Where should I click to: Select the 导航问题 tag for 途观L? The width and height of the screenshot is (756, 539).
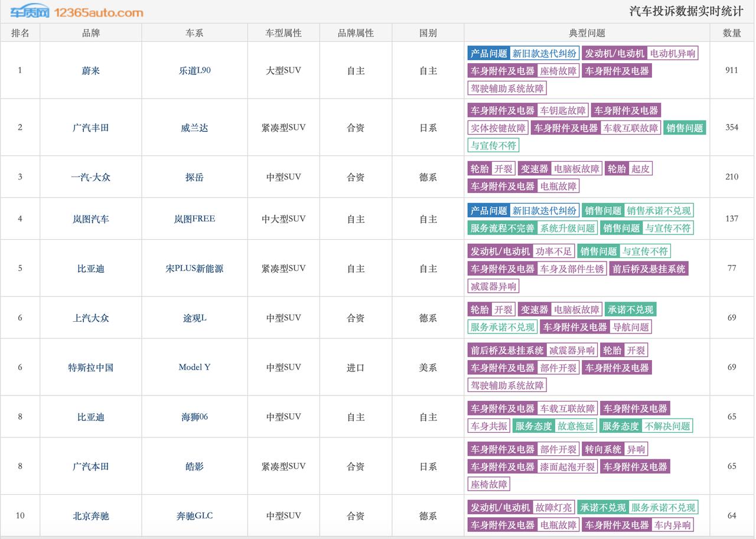(x=631, y=327)
